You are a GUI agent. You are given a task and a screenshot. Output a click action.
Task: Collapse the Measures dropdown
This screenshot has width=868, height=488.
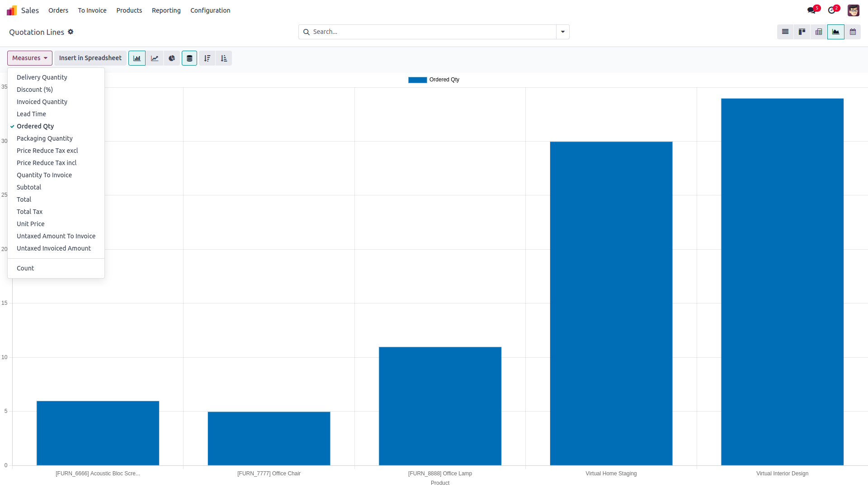[30, 58]
